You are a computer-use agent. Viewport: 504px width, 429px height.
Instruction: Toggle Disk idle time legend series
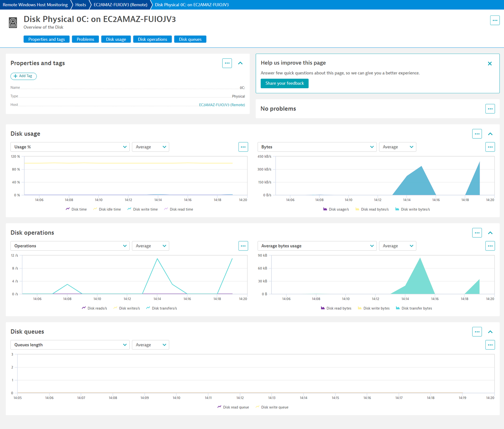(107, 209)
